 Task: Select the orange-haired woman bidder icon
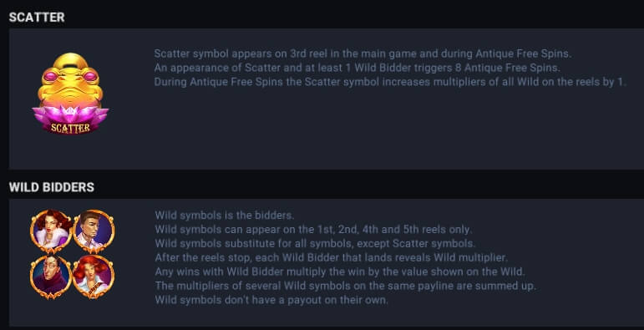[x=94, y=277]
